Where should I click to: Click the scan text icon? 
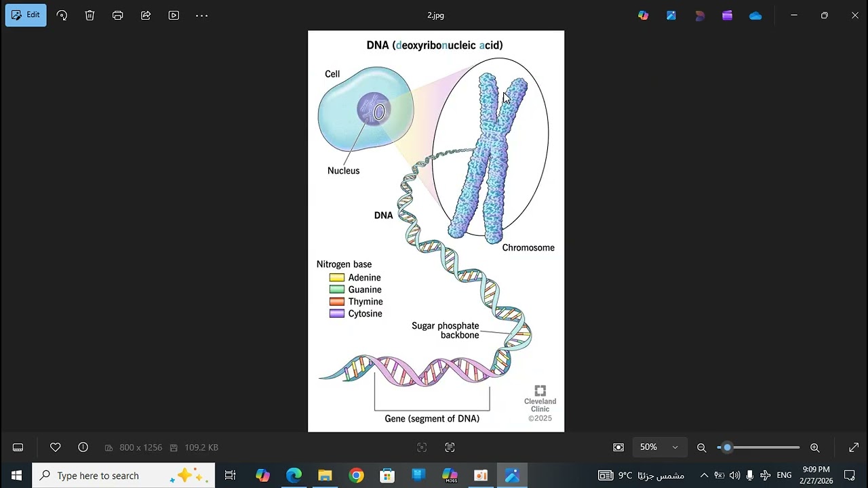[x=450, y=447]
